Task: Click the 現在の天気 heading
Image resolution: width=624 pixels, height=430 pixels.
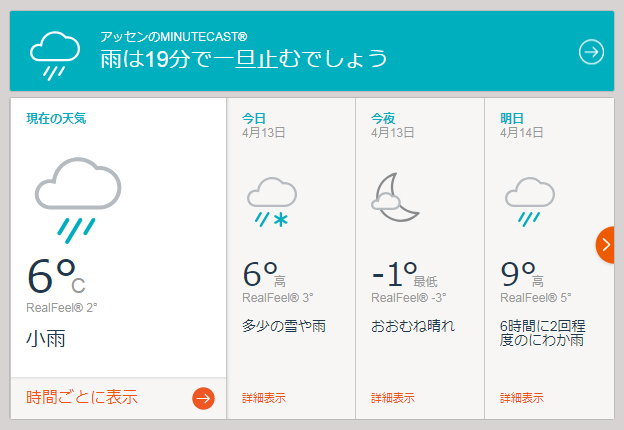Action: tap(56, 118)
